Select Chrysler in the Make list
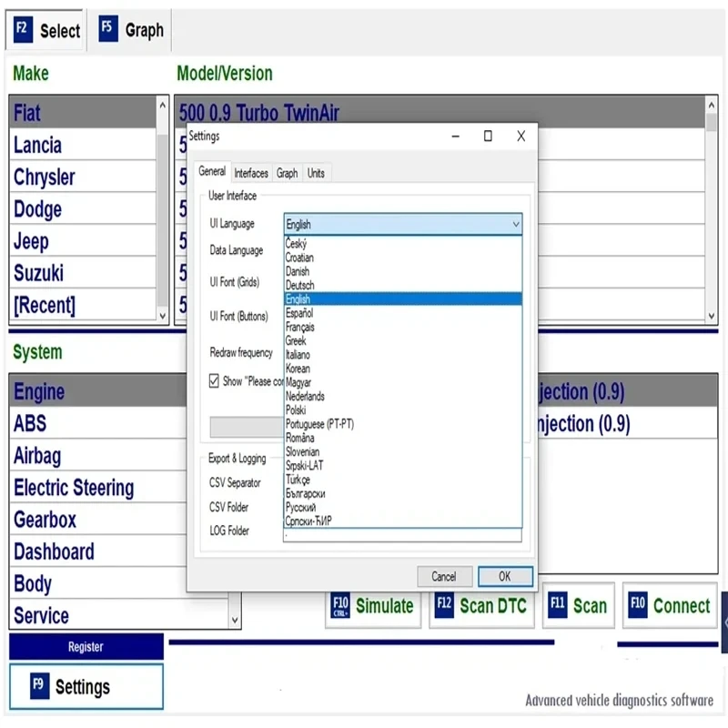Screen dimensions: 728x728 coord(83,177)
